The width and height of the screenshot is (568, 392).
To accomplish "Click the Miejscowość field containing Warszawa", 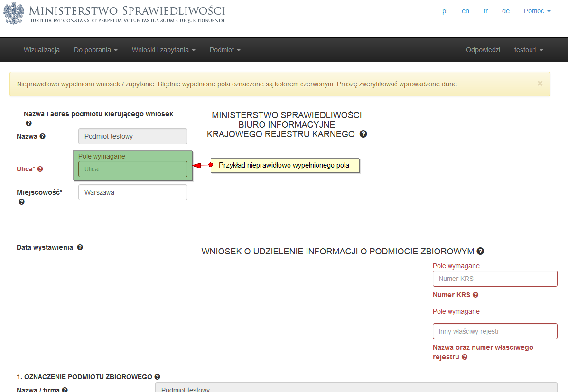I will 133,192.
